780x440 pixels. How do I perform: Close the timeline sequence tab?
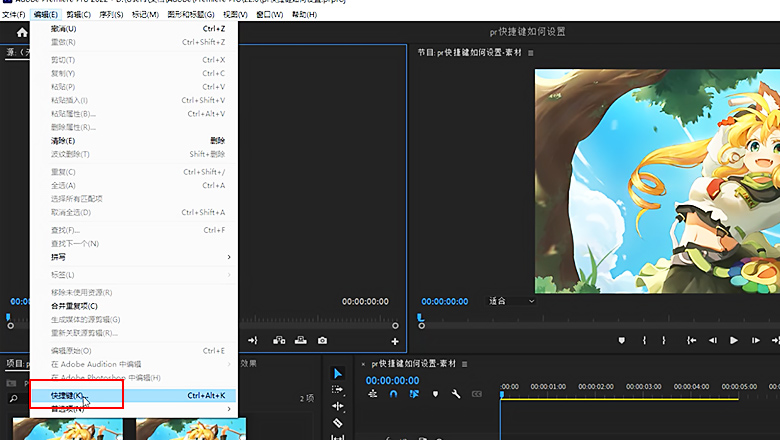pyautogui.click(x=363, y=364)
